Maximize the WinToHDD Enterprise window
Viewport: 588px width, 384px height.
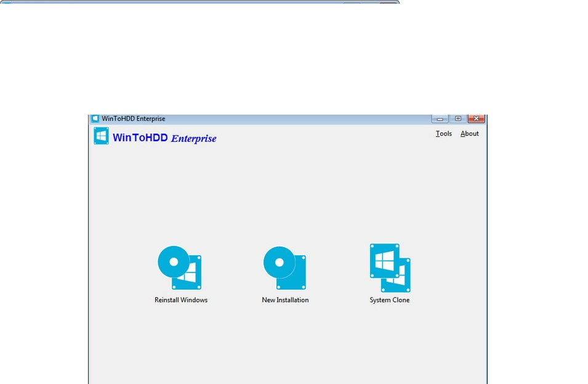click(458, 118)
